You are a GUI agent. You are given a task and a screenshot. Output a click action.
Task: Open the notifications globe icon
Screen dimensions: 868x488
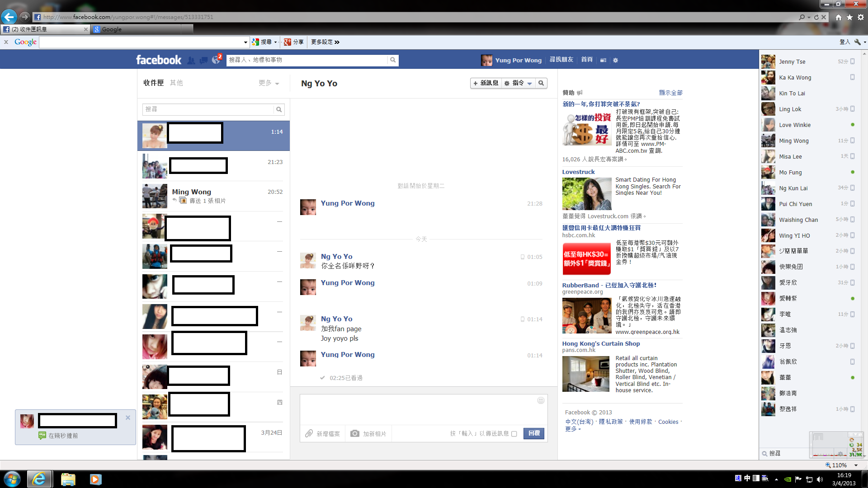click(x=216, y=60)
